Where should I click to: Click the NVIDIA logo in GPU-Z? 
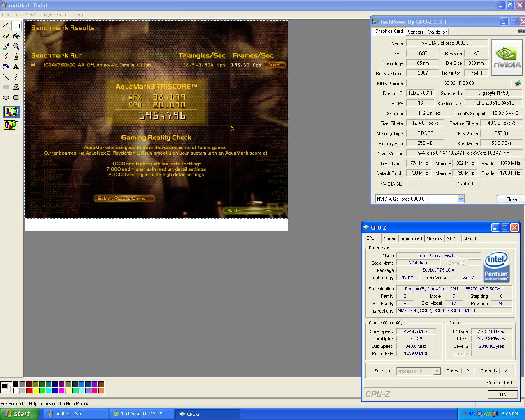507,58
